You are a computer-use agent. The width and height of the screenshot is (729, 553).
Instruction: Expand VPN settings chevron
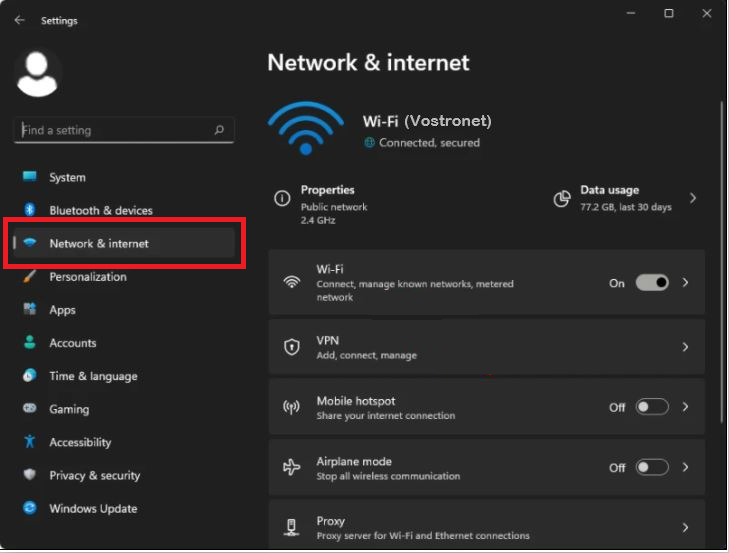(x=686, y=347)
